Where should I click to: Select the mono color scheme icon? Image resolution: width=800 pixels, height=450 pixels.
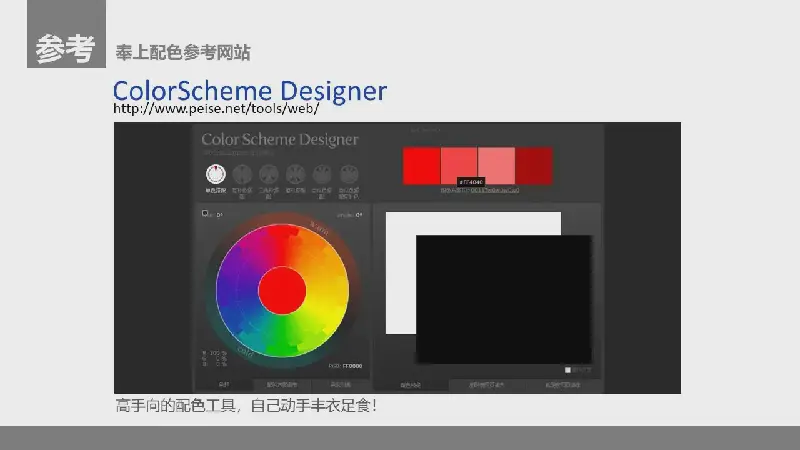click(x=216, y=174)
